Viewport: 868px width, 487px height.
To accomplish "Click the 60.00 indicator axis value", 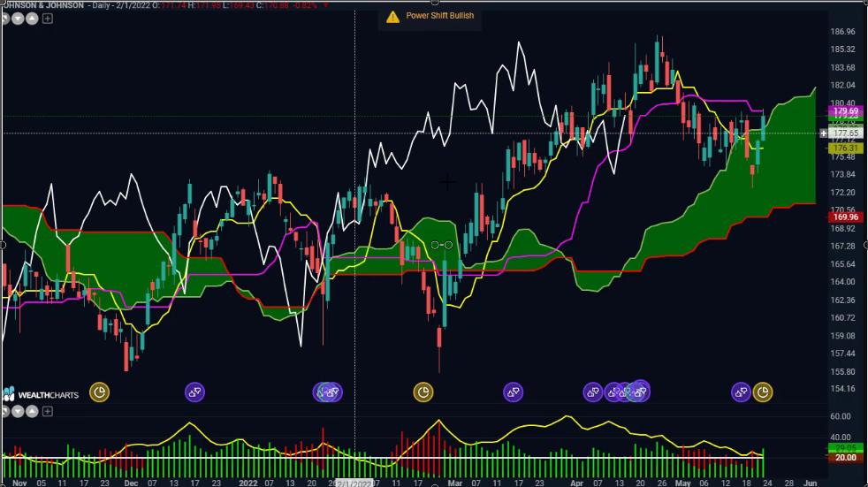I will click(841, 416).
